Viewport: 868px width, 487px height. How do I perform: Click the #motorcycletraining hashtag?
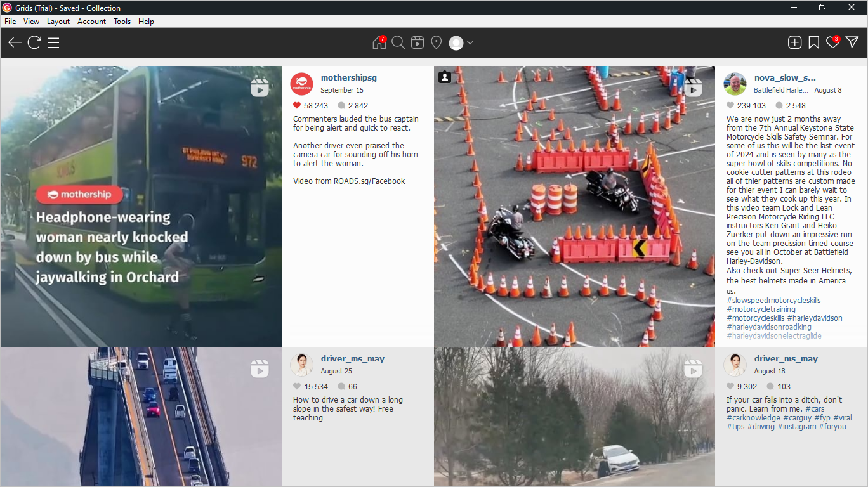tap(761, 309)
